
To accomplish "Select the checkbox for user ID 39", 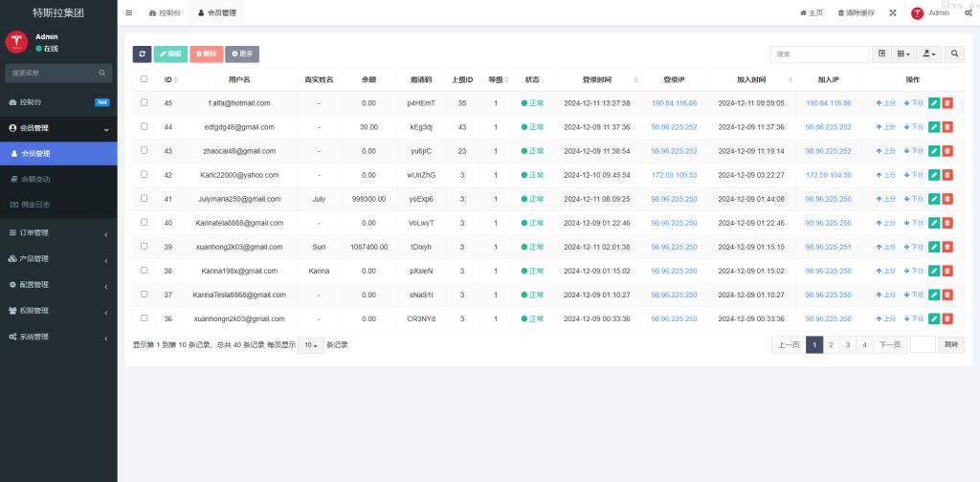I will (x=145, y=247).
